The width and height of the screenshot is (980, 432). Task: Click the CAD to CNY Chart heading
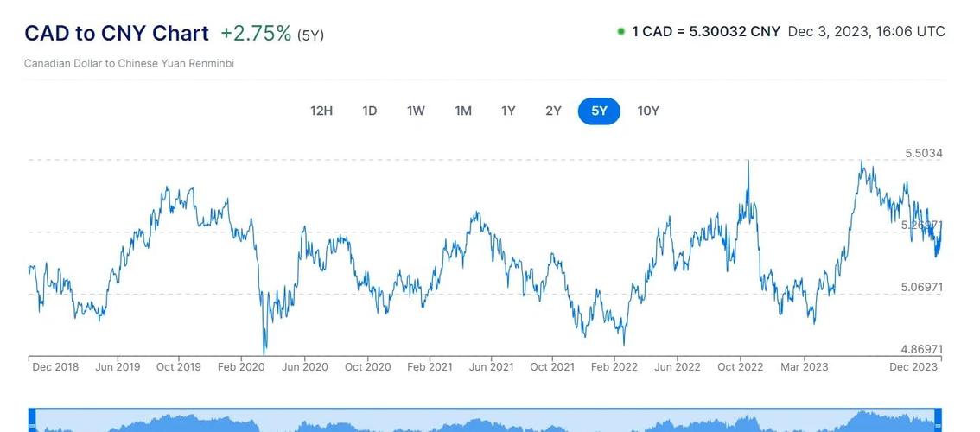[x=117, y=34]
